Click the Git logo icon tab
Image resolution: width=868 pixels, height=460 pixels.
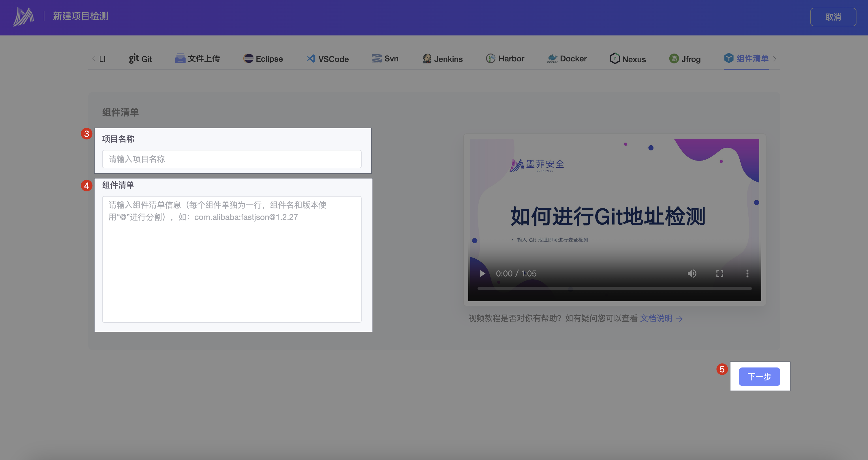click(134, 59)
